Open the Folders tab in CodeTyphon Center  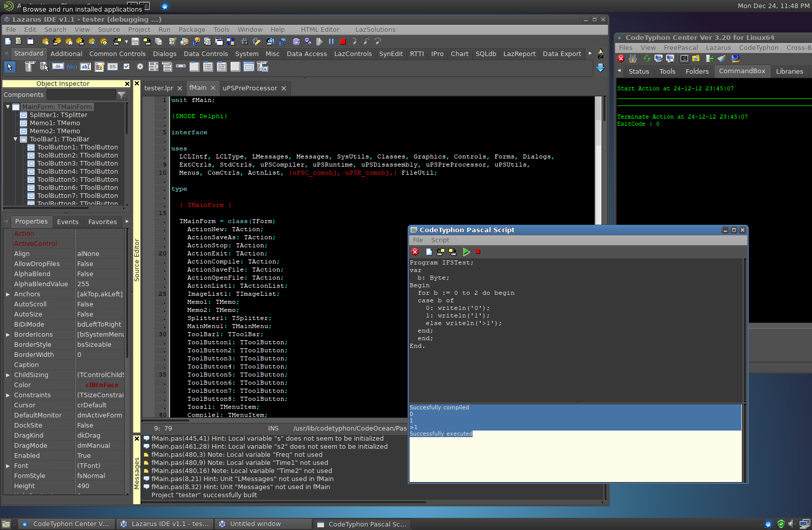697,72
